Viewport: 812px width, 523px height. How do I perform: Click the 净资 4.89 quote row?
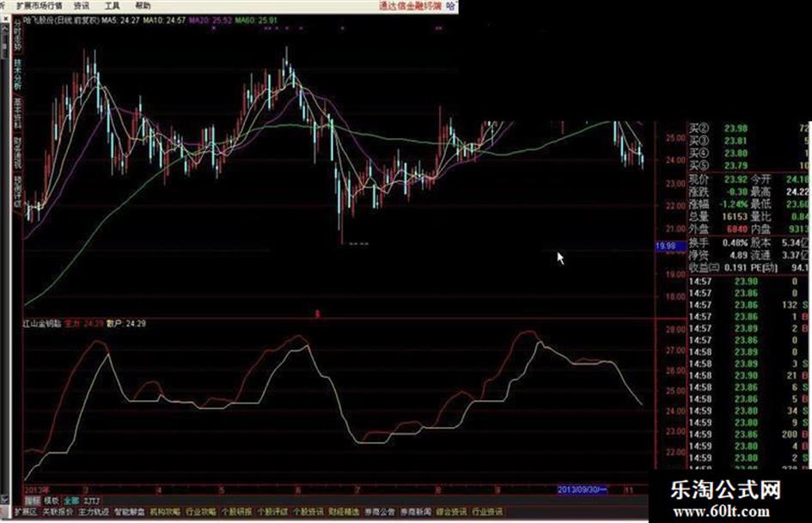click(719, 255)
